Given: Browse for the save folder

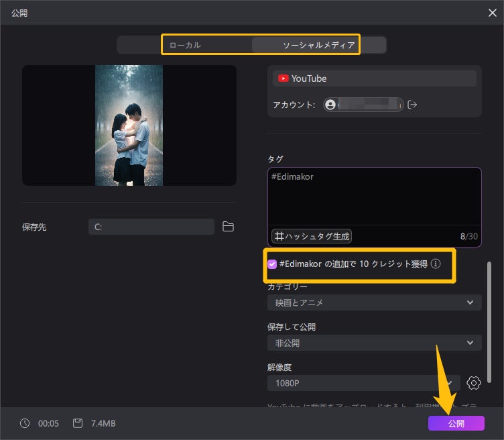Looking at the screenshot, I should click(x=228, y=227).
